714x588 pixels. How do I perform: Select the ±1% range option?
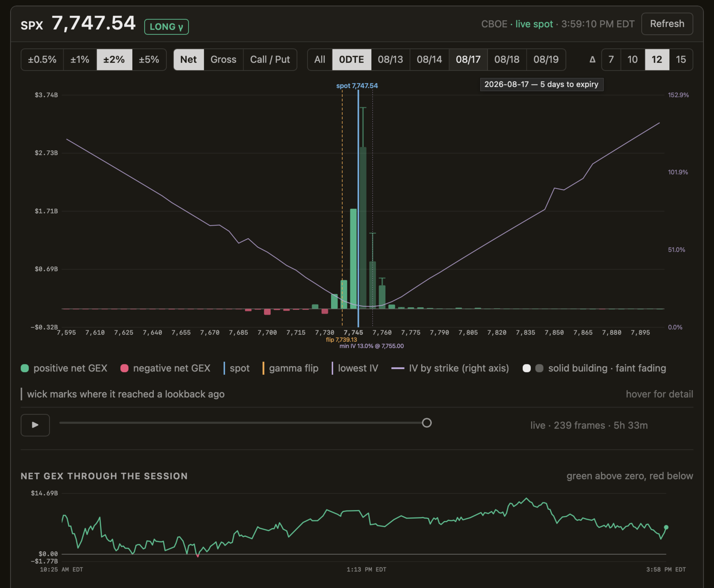tap(80, 60)
